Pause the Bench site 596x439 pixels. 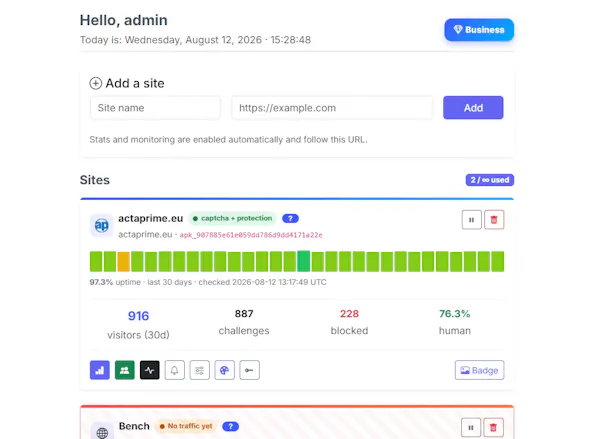point(471,428)
